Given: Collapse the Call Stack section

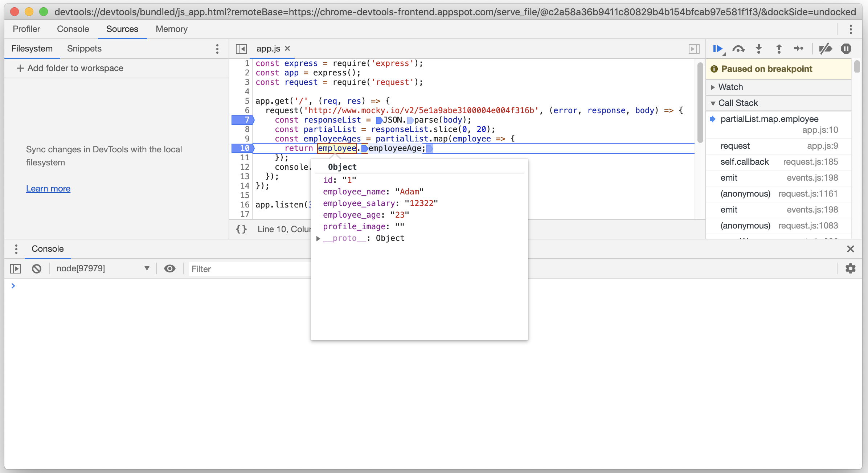Looking at the screenshot, I should (x=738, y=103).
